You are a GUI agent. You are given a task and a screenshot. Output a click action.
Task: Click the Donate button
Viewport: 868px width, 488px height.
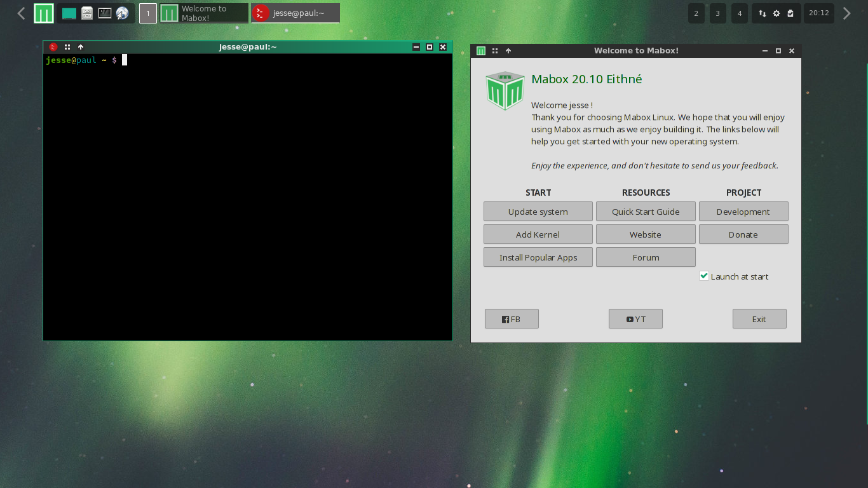(x=743, y=234)
